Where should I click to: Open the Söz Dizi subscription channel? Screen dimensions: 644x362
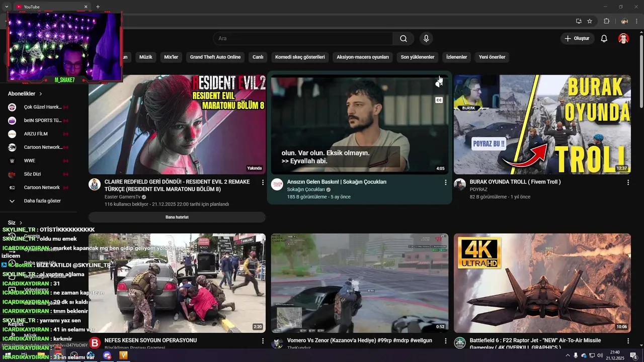tap(38, 174)
